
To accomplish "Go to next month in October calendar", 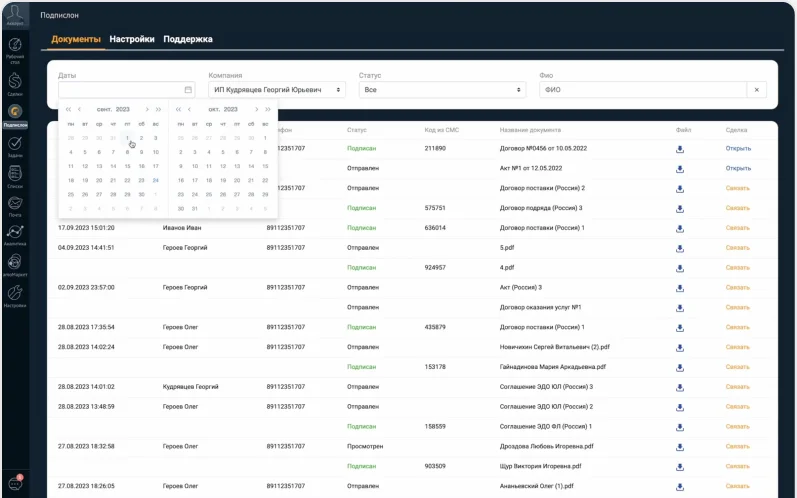I will pos(256,109).
